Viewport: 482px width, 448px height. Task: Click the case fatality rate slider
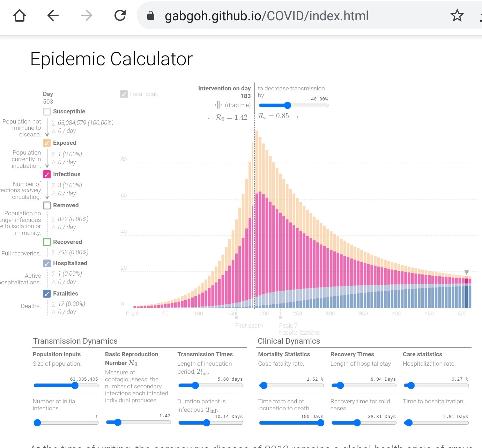pyautogui.click(x=264, y=386)
